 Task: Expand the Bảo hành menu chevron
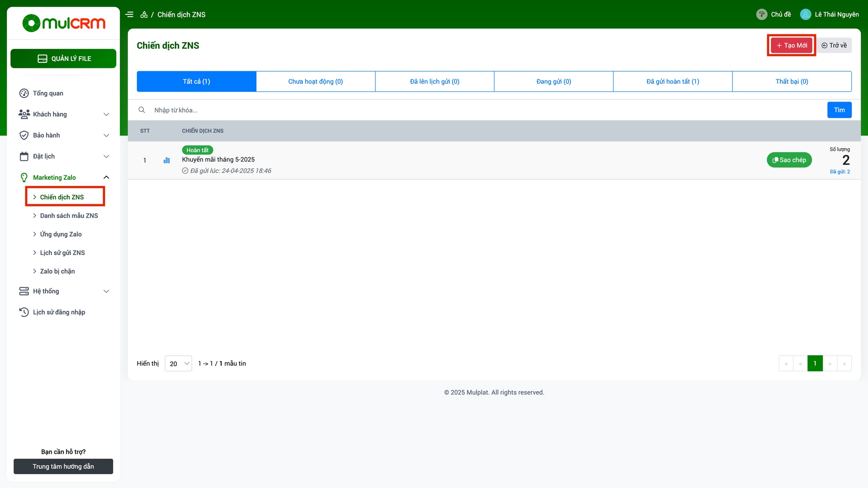(106, 135)
